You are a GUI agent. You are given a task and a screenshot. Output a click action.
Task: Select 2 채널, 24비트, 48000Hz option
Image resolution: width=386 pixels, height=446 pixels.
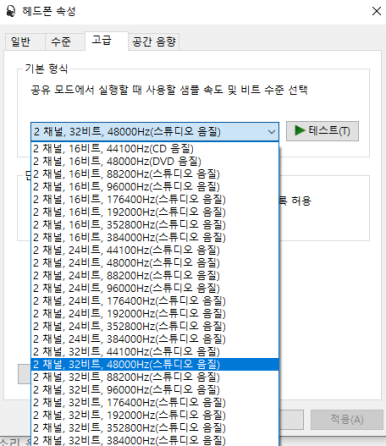click(x=155, y=263)
